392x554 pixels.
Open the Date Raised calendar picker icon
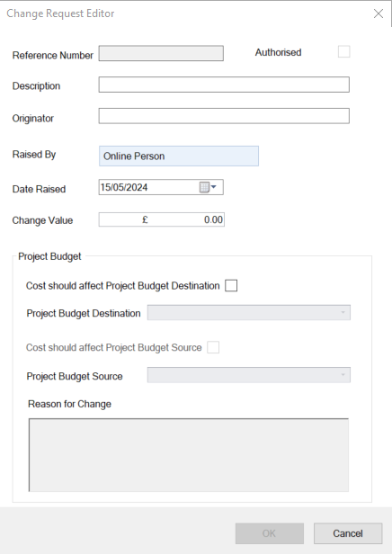coord(208,187)
